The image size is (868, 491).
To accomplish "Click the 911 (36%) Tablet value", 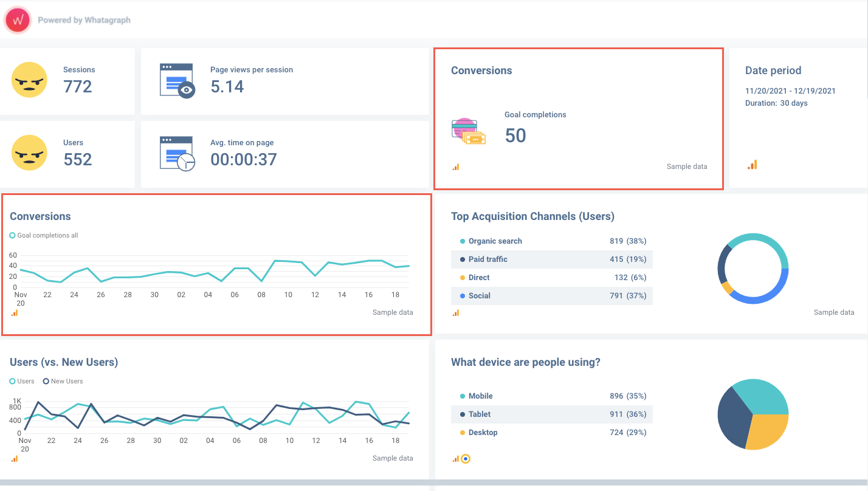I will click(628, 414).
